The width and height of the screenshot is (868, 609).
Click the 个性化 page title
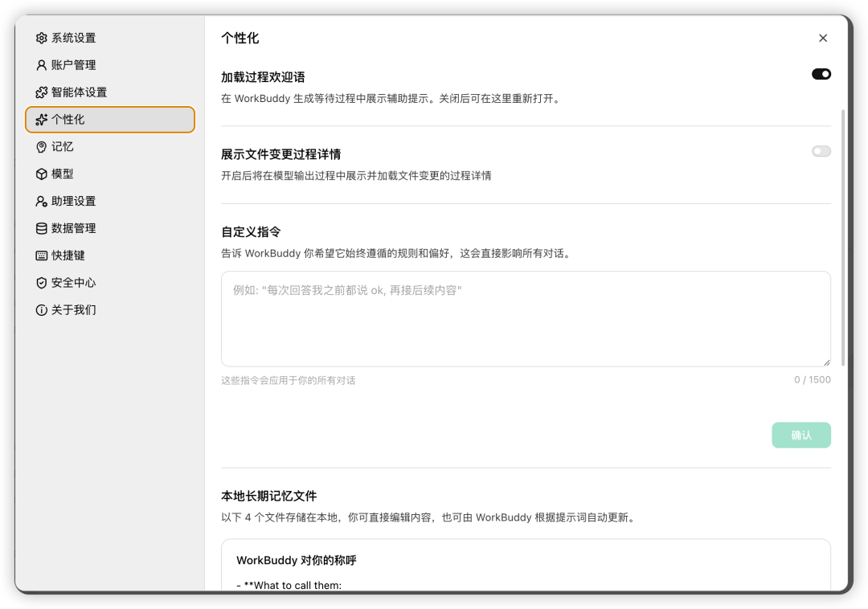240,39
